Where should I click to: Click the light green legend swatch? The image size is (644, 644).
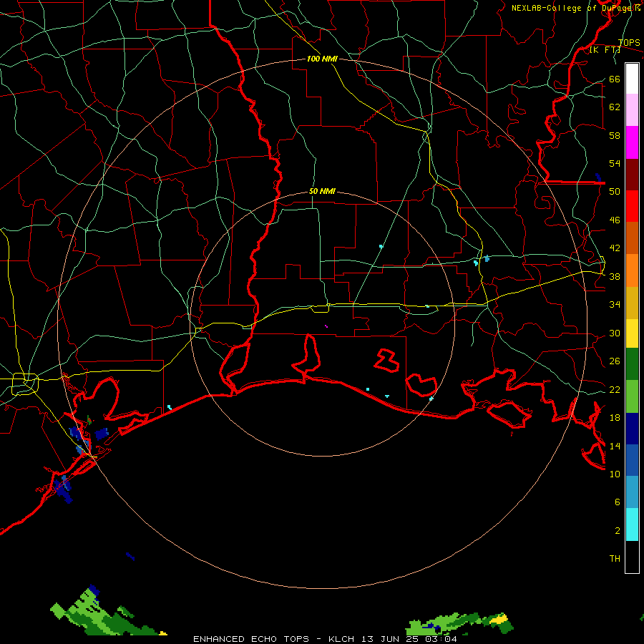(632, 396)
